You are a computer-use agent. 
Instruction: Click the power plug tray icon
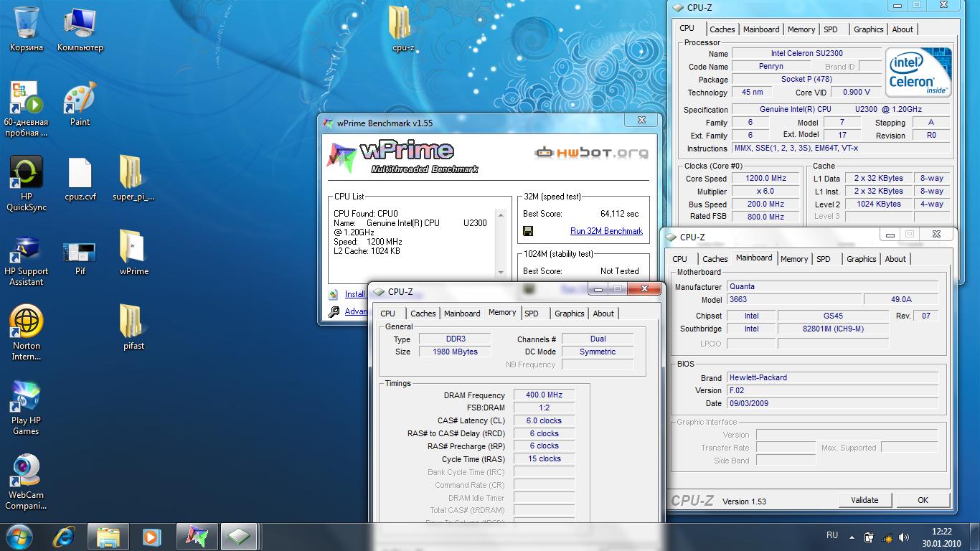coord(870,537)
